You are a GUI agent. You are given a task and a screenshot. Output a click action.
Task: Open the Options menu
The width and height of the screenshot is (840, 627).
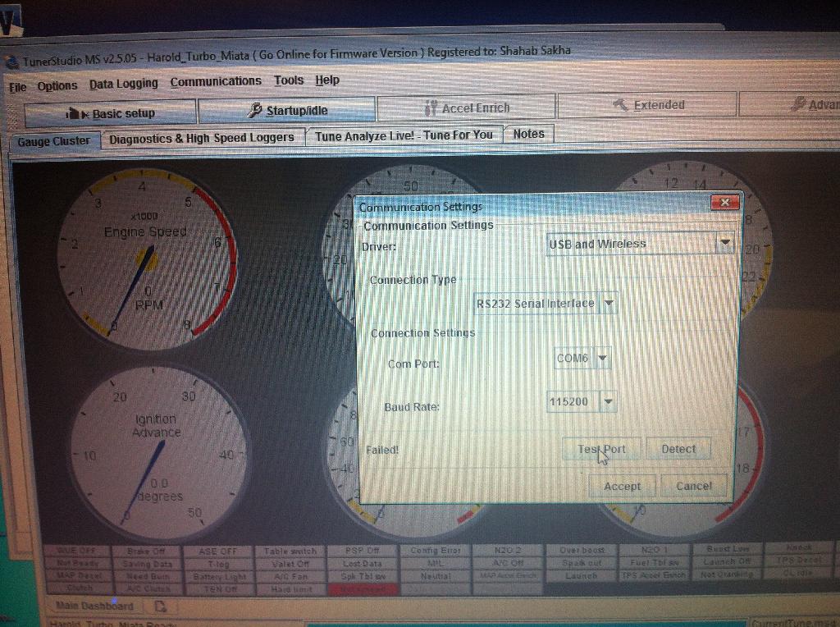[x=57, y=85]
